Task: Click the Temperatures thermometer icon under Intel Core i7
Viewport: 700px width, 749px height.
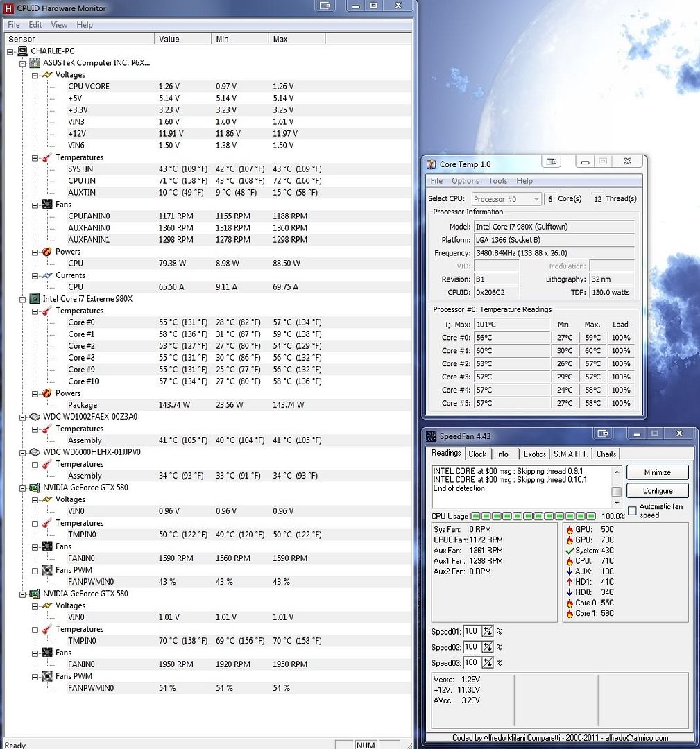Action: [46, 311]
